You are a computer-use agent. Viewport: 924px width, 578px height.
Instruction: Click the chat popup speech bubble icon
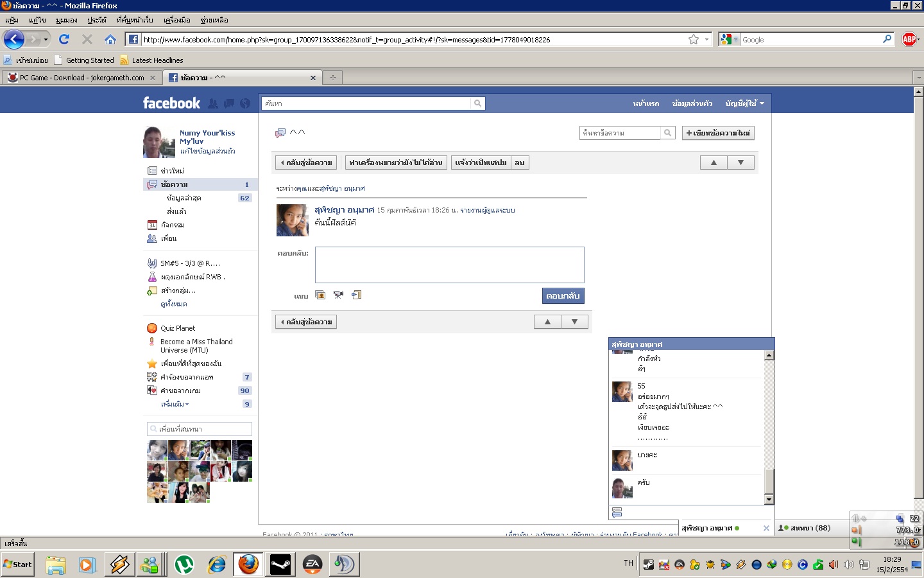click(617, 512)
